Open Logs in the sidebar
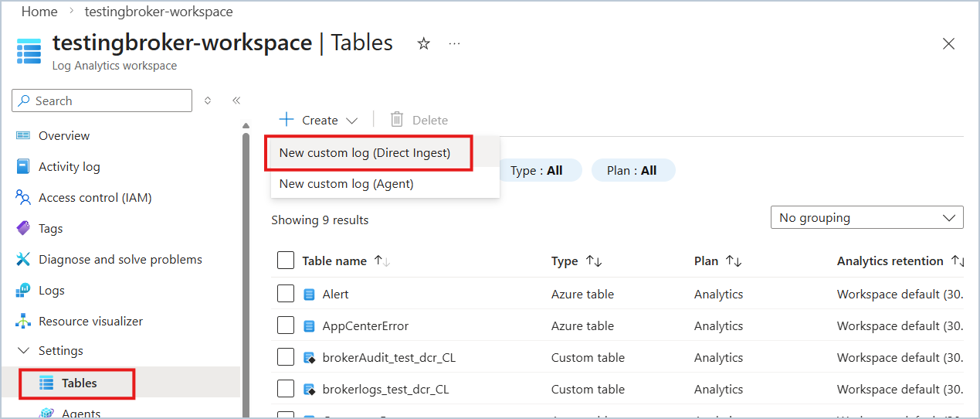Image resolution: width=980 pixels, height=419 pixels. pyautogui.click(x=52, y=290)
